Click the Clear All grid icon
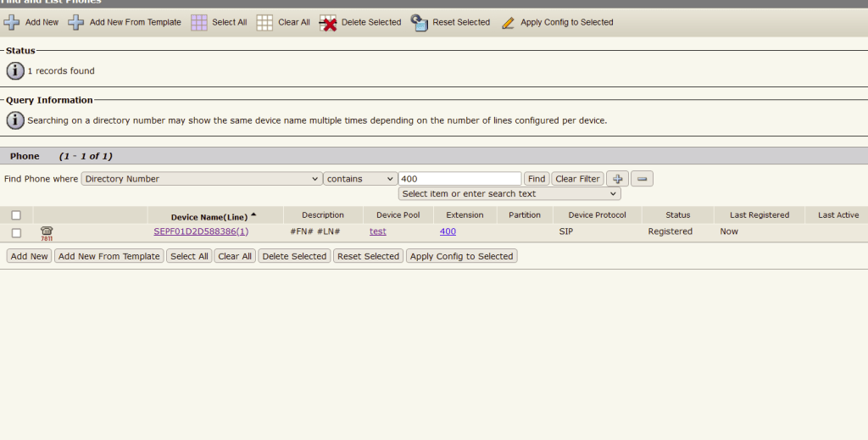This screenshot has height=440, width=868. pos(264,22)
